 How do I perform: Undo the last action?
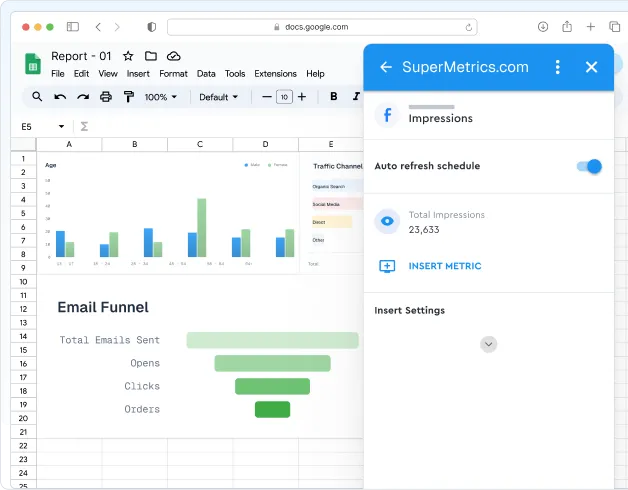tap(60, 97)
